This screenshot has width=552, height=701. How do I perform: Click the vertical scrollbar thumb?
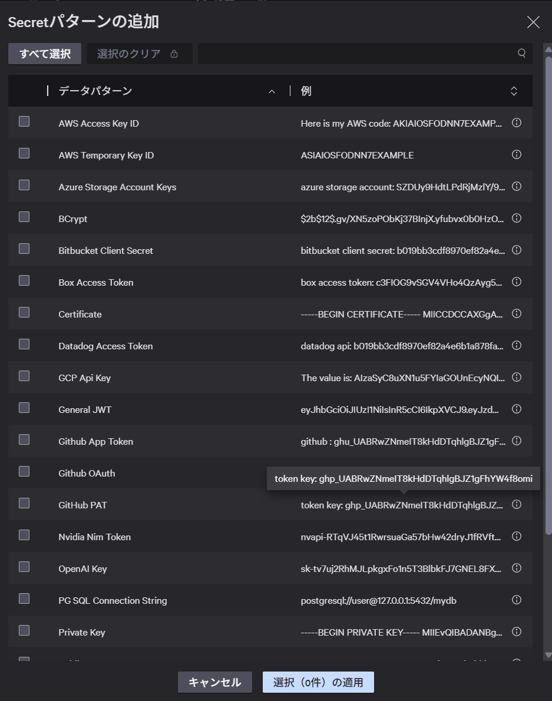(x=548, y=295)
